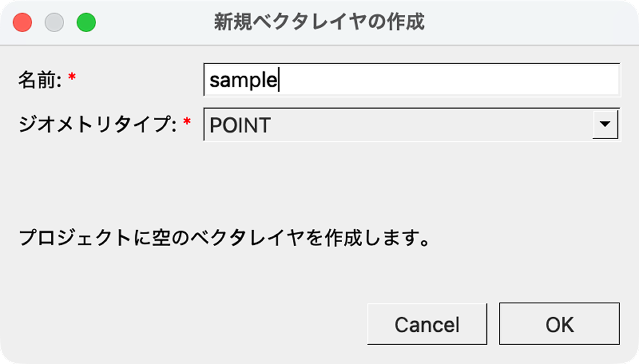Image resolution: width=639 pixels, height=364 pixels.
Task: Click the gray minimize window button
Action: pos(54,22)
